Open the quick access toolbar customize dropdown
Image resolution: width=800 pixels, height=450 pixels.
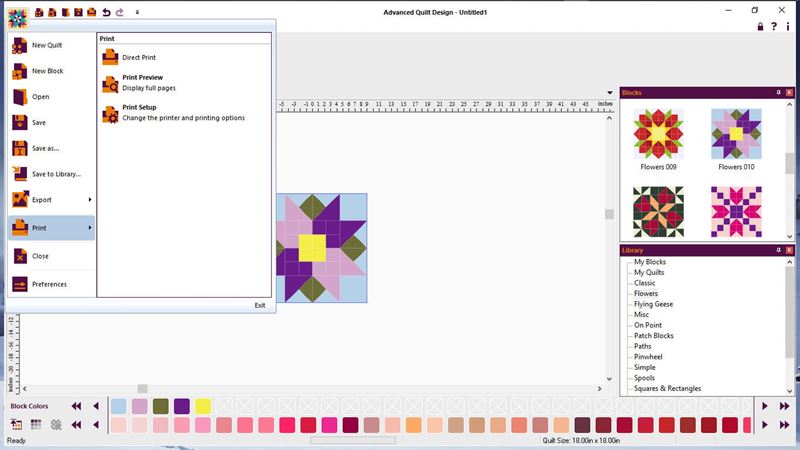pyautogui.click(x=137, y=13)
